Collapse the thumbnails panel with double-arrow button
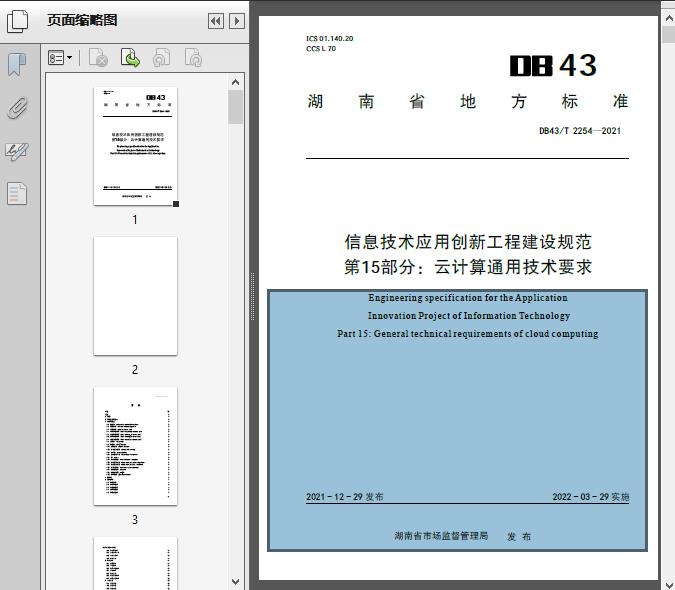Image resolution: width=675 pixels, height=590 pixels. click(x=215, y=21)
